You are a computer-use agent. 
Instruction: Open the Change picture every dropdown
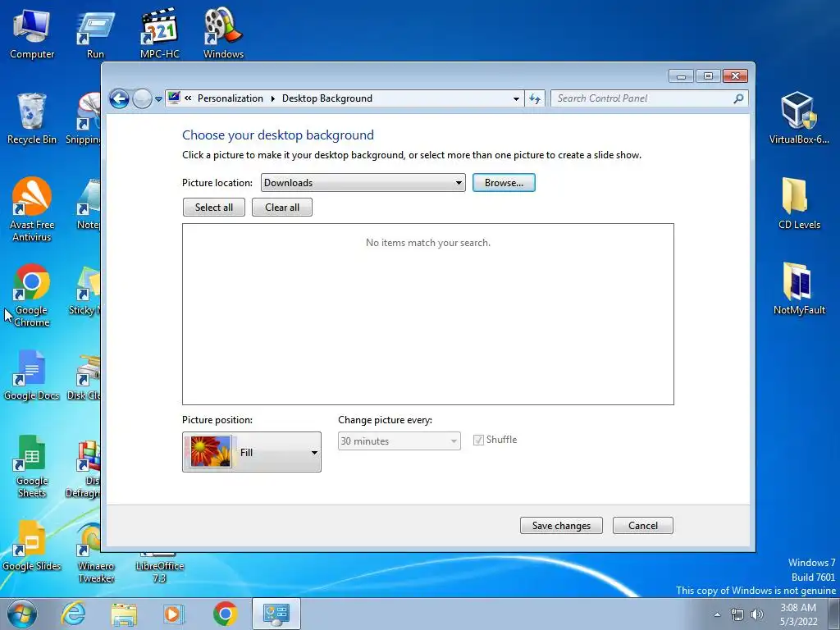[399, 441]
